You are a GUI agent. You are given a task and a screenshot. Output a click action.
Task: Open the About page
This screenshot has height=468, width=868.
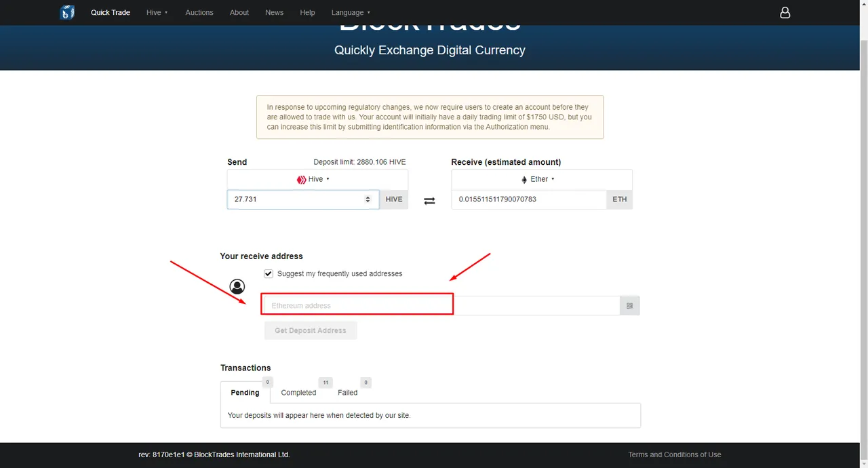(239, 12)
